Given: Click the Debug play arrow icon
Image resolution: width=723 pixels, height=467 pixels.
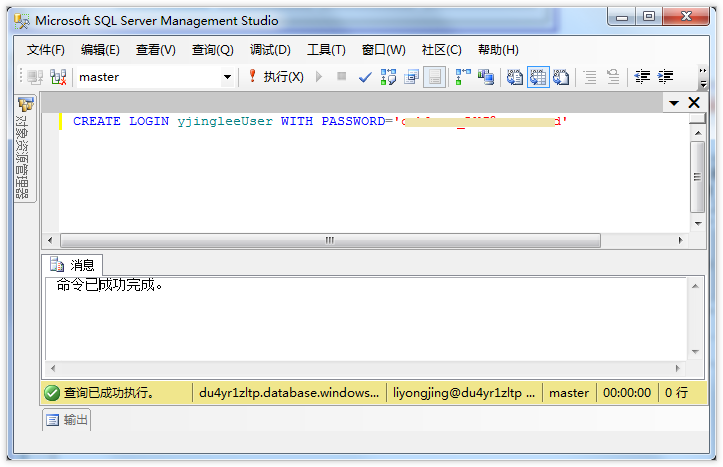Looking at the screenshot, I should pos(319,76).
